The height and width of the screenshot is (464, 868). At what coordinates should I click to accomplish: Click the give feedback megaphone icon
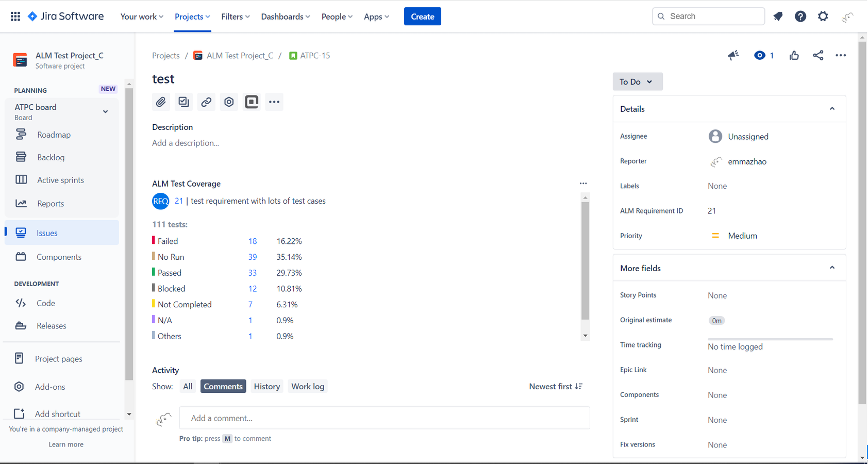coord(733,55)
